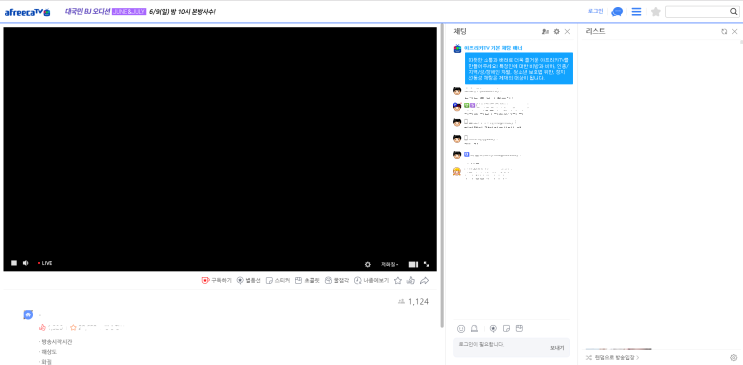Refresh the 리스트 list panel
The height and width of the screenshot is (365, 743).
tap(724, 32)
